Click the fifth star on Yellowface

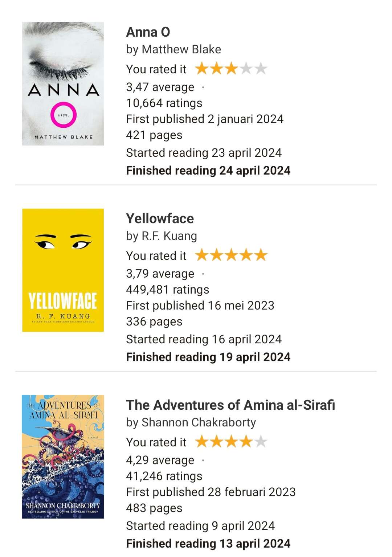coord(261,255)
